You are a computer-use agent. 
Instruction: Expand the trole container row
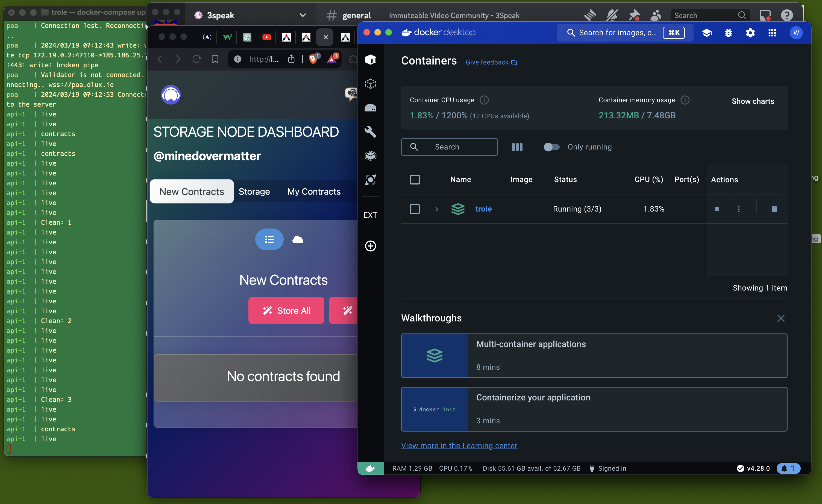(436, 209)
